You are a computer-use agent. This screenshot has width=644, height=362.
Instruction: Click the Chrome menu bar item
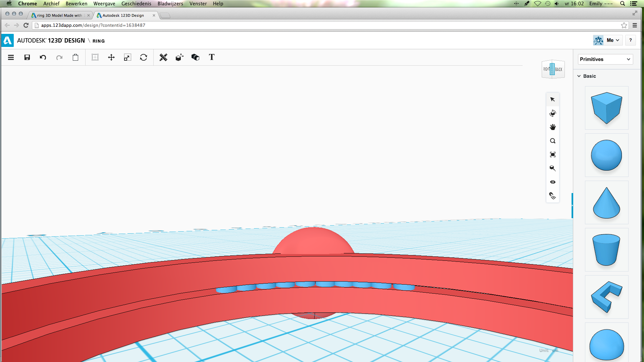(x=28, y=4)
